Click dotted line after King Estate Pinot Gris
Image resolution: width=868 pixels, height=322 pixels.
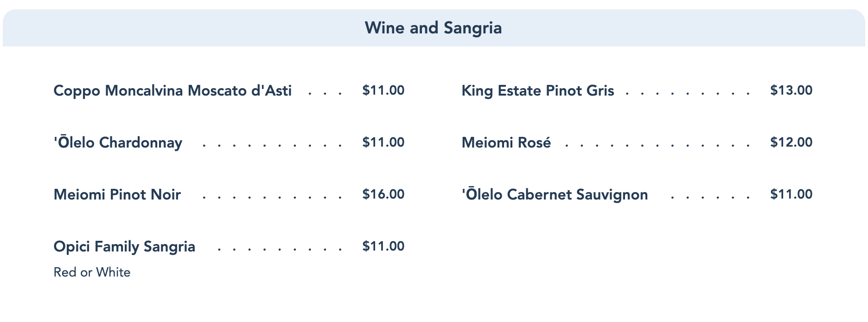pos(687,93)
